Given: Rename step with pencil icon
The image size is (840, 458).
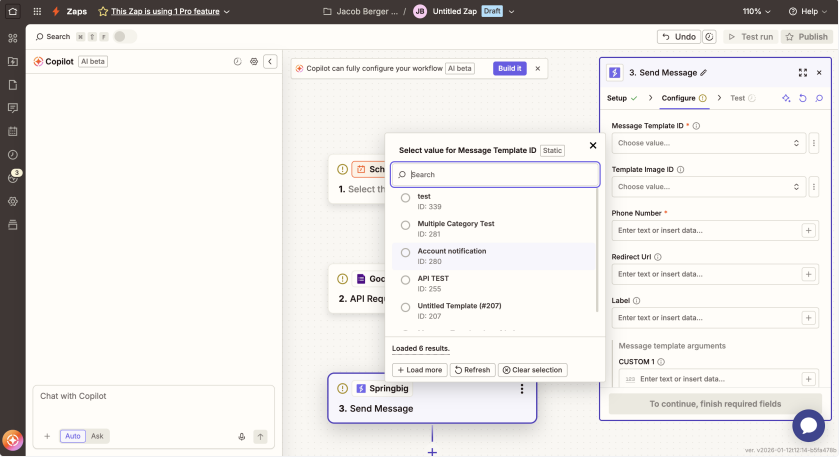Looking at the screenshot, I should (703, 73).
